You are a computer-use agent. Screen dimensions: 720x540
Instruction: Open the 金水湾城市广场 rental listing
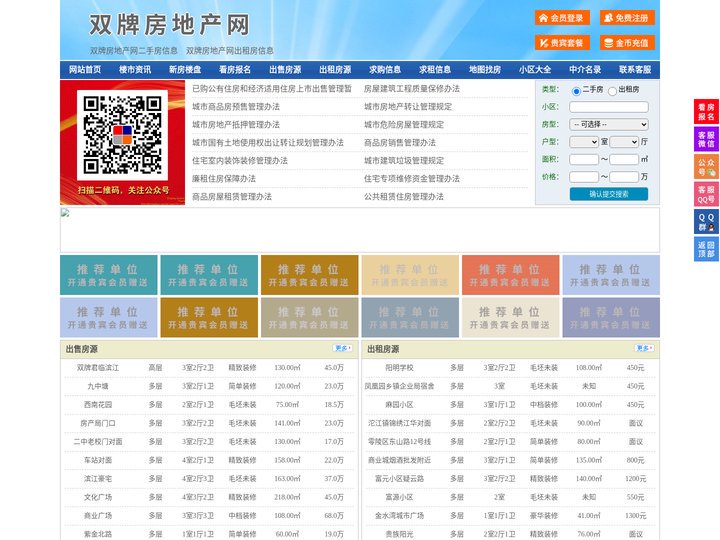(399, 516)
